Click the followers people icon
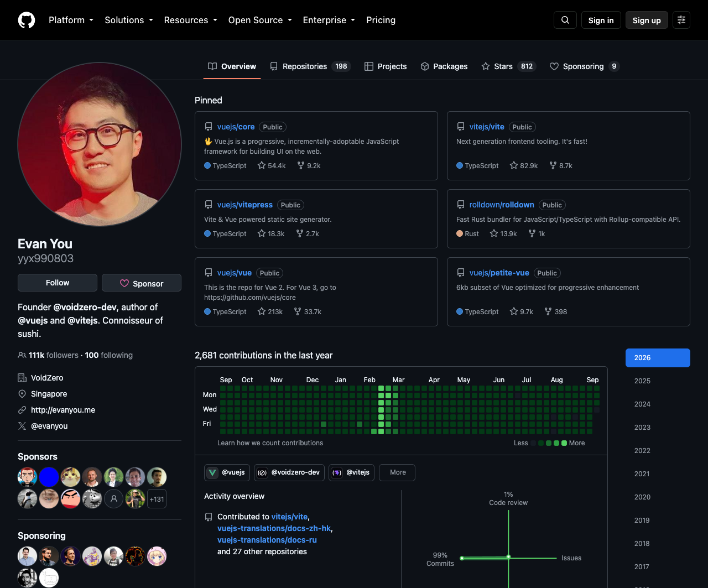This screenshot has height=588, width=708. 22,355
